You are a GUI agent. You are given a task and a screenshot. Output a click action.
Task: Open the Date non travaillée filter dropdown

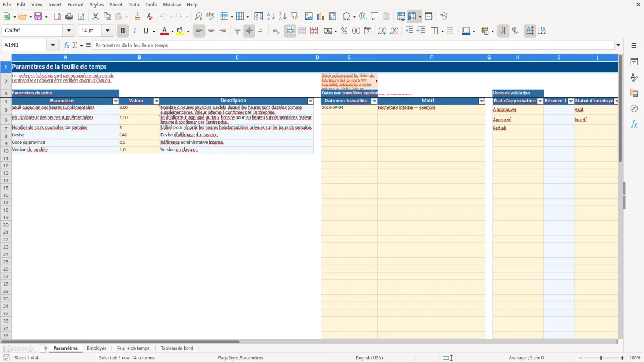(x=374, y=101)
